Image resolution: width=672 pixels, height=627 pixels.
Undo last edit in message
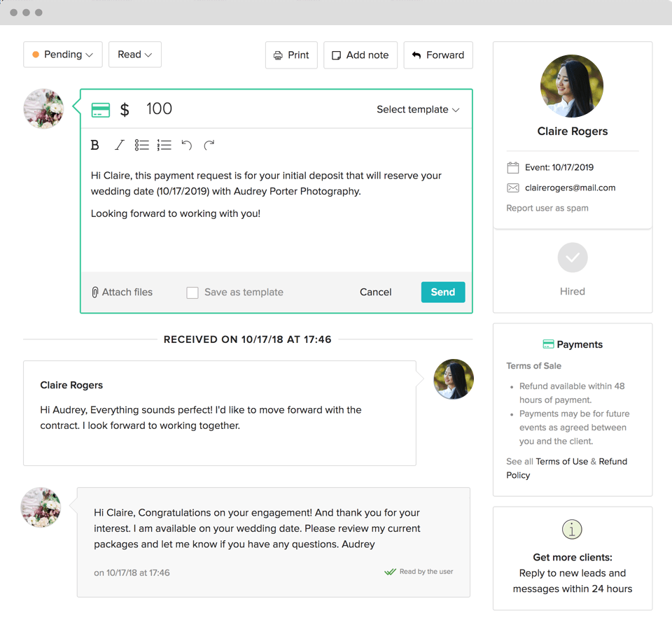[x=186, y=146]
